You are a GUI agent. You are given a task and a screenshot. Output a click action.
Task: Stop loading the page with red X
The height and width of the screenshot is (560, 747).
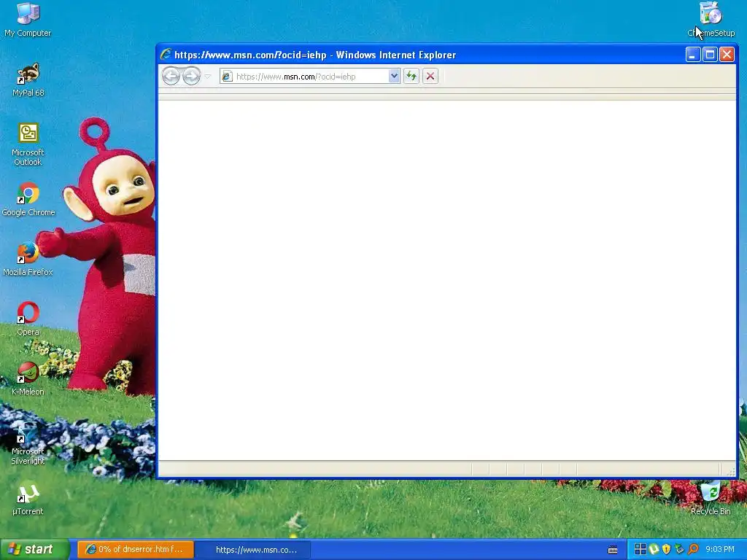(430, 76)
